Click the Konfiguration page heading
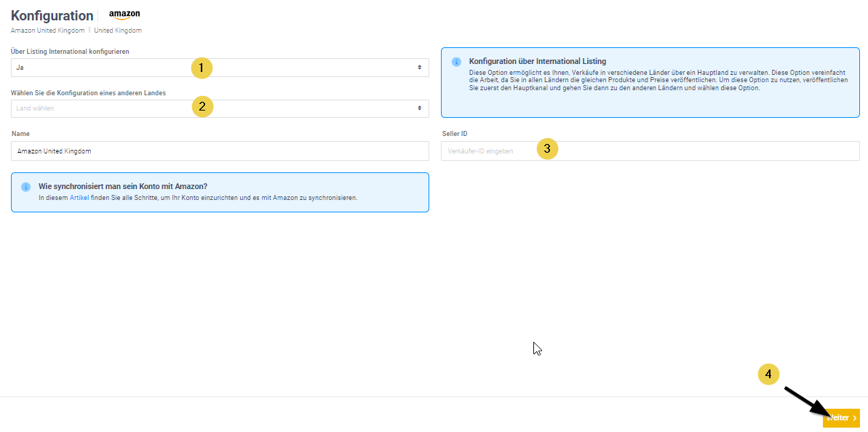Screen dimensions: 868x432 coord(52,15)
